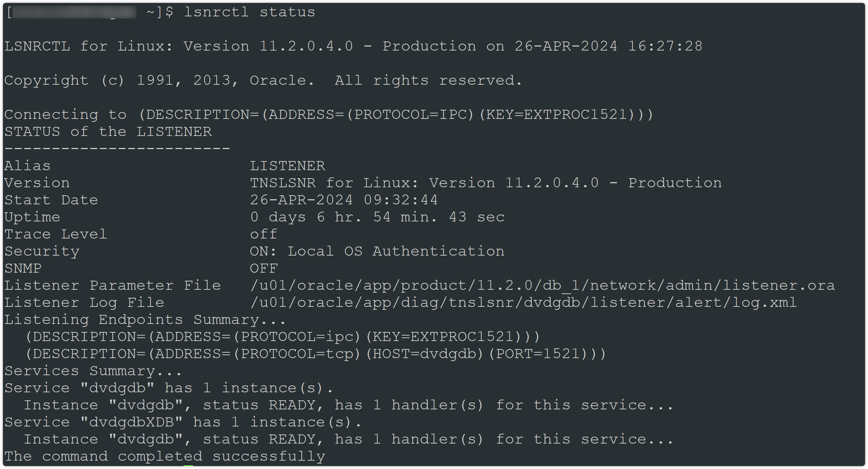868x469 pixels.
Task: Click the log.xml listener log file path
Action: tap(523, 302)
